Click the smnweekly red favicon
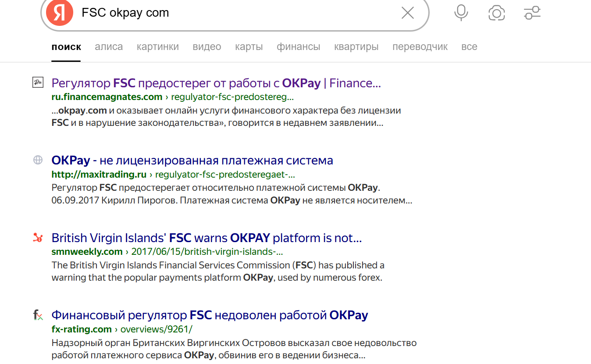591x364 pixels. (x=38, y=238)
